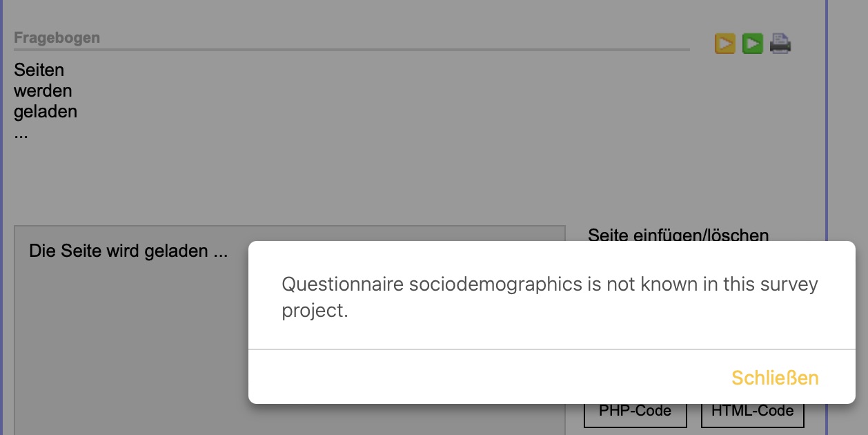Click the yellow play icon to start the questionnaire

[x=724, y=43]
